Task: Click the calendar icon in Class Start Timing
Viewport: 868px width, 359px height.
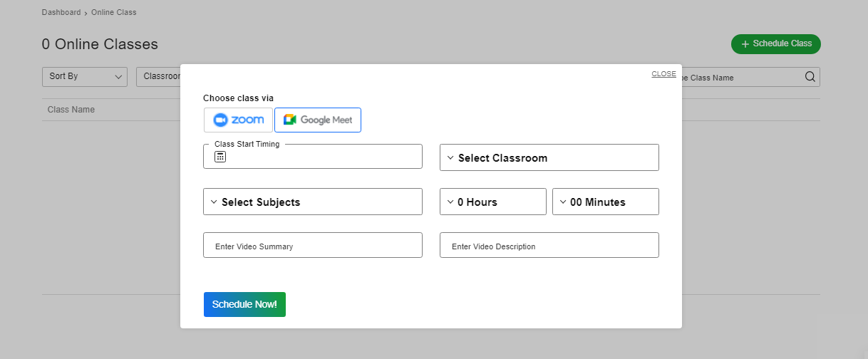Action: (x=220, y=157)
